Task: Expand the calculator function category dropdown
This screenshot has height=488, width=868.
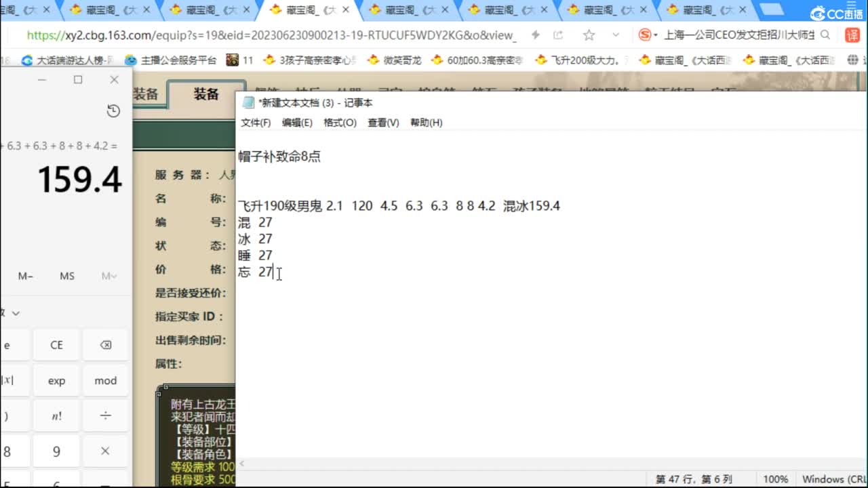Action: (15, 313)
